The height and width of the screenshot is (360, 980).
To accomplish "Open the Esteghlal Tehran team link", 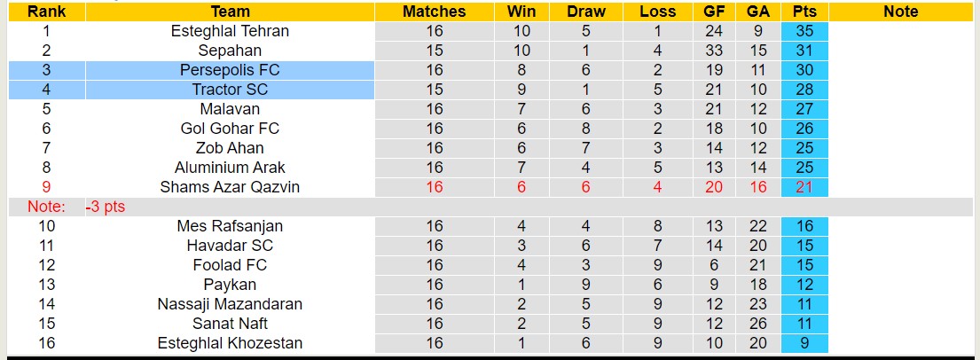I will tap(230, 31).
